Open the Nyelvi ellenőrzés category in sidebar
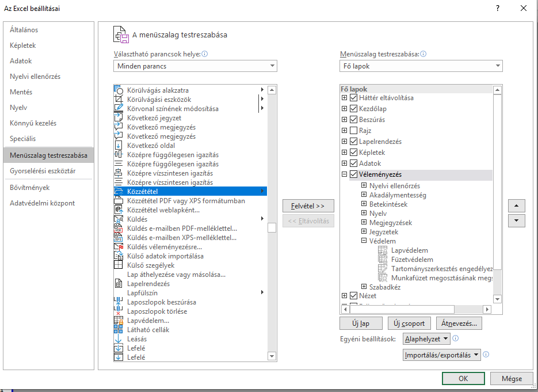The image size is (538, 392). [48, 77]
